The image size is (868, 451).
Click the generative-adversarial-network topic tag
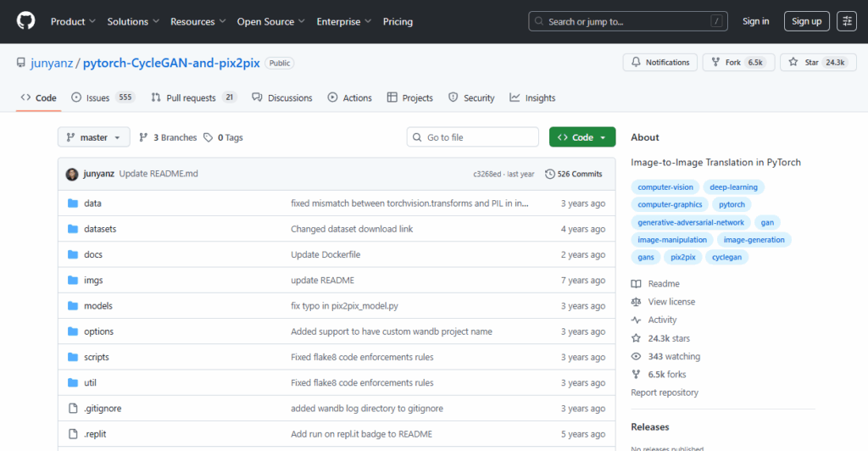(690, 222)
